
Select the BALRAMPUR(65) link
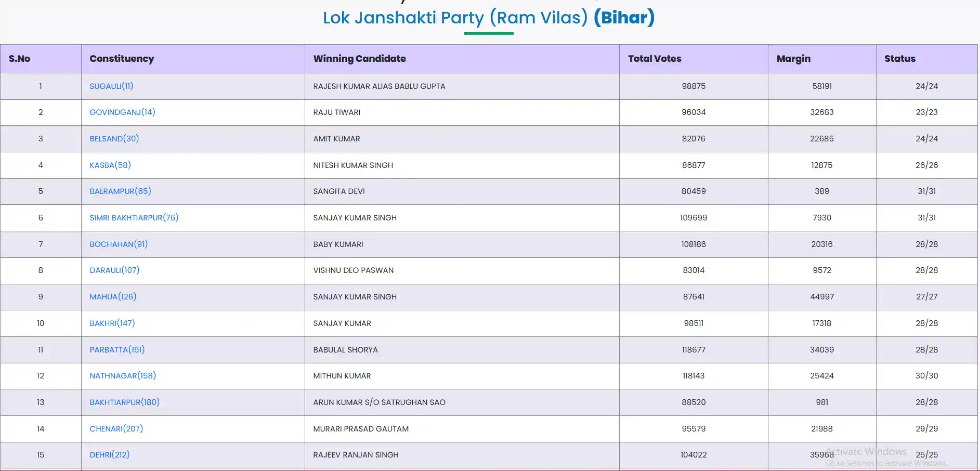(x=120, y=191)
